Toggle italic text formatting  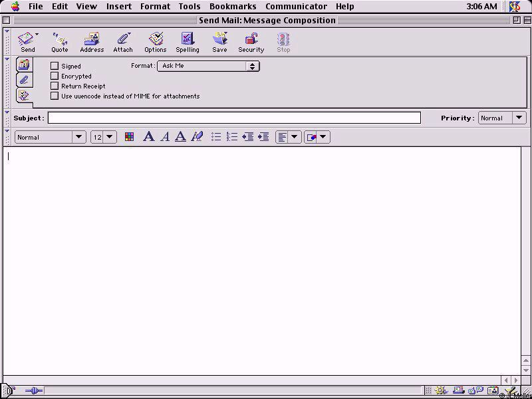[x=165, y=137]
